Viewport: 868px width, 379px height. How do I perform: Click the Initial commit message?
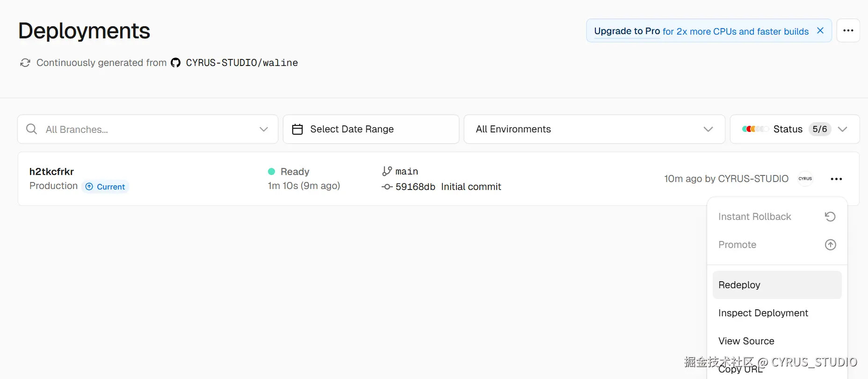[471, 187]
